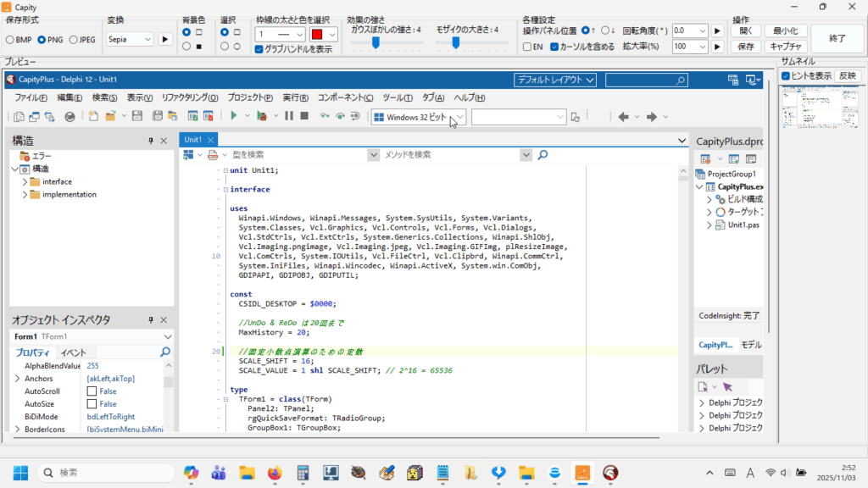Open the プロジェクト menu
868x488 pixels.
250,97
